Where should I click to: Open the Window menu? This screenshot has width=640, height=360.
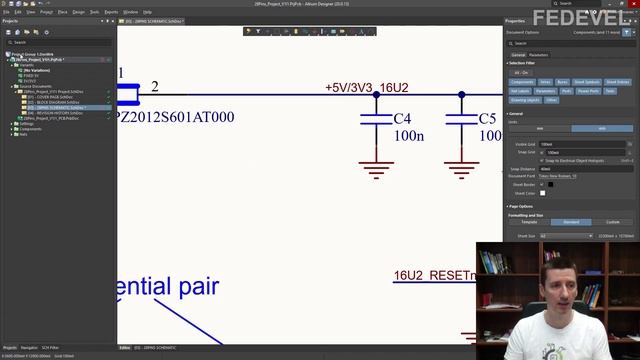point(131,12)
